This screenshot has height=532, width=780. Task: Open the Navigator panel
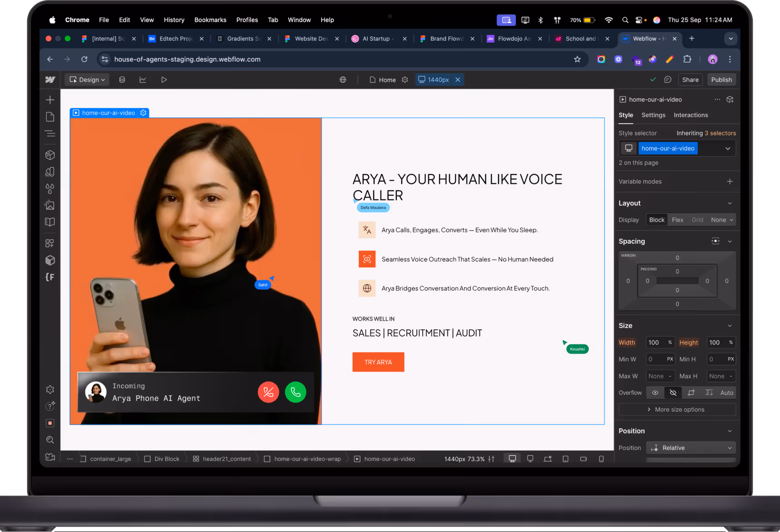tap(50, 134)
